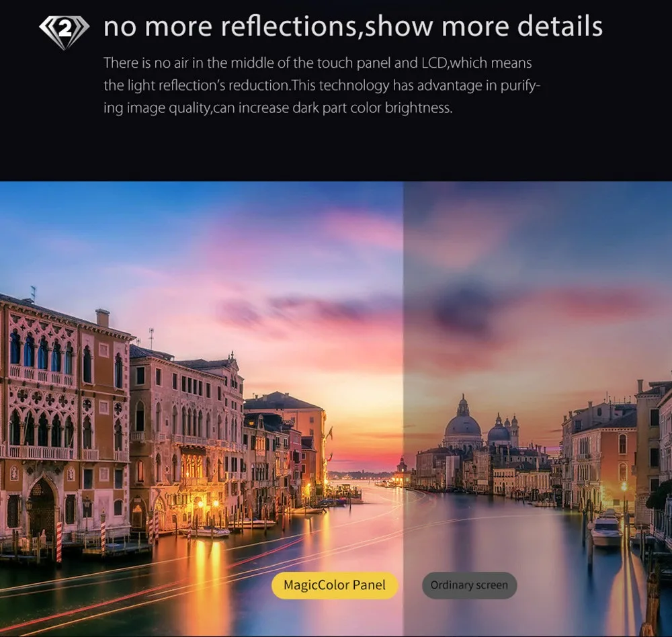Click the small lighthouse tower at canal end

402,465
